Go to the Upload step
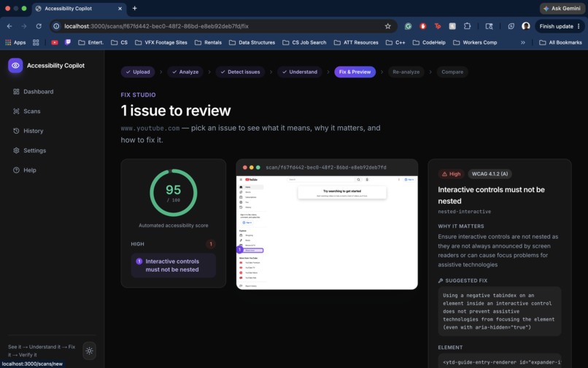Viewport: 588px width, 368px height. pyautogui.click(x=138, y=72)
